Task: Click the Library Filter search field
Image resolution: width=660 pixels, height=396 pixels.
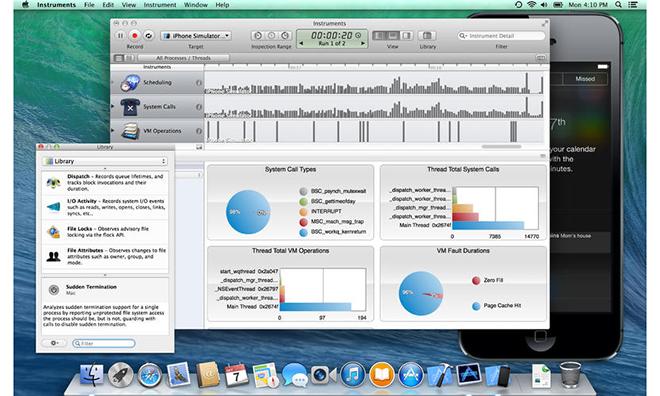Action: click(x=104, y=343)
